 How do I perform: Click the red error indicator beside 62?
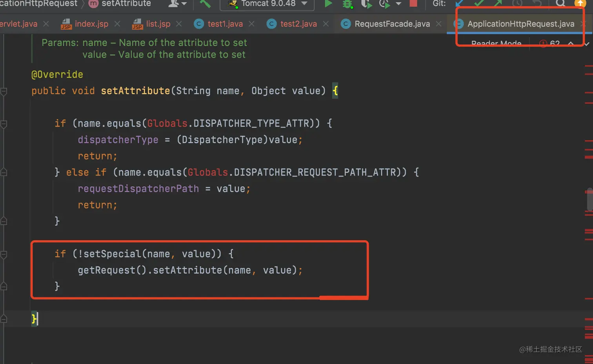pyautogui.click(x=543, y=43)
